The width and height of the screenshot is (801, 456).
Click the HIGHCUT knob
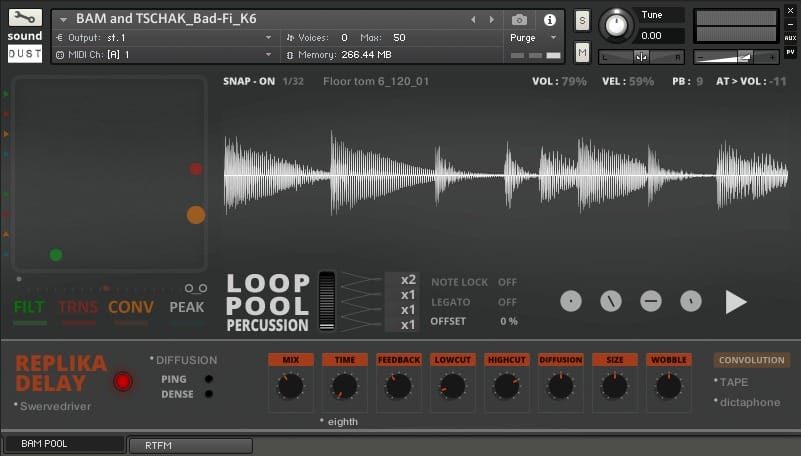pos(506,386)
